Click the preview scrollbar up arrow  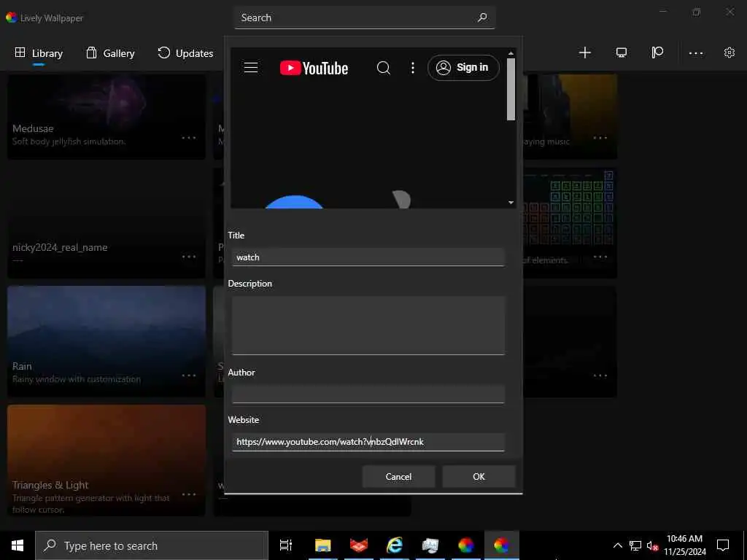[x=511, y=53]
